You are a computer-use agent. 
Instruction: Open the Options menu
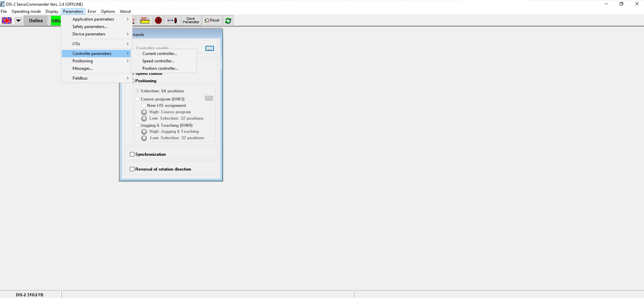pos(108,11)
